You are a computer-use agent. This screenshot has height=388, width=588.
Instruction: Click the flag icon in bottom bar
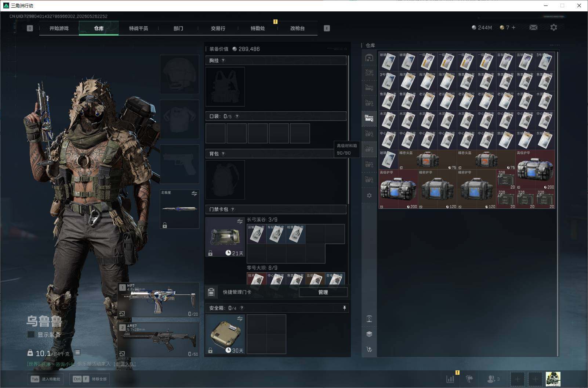(x=469, y=379)
